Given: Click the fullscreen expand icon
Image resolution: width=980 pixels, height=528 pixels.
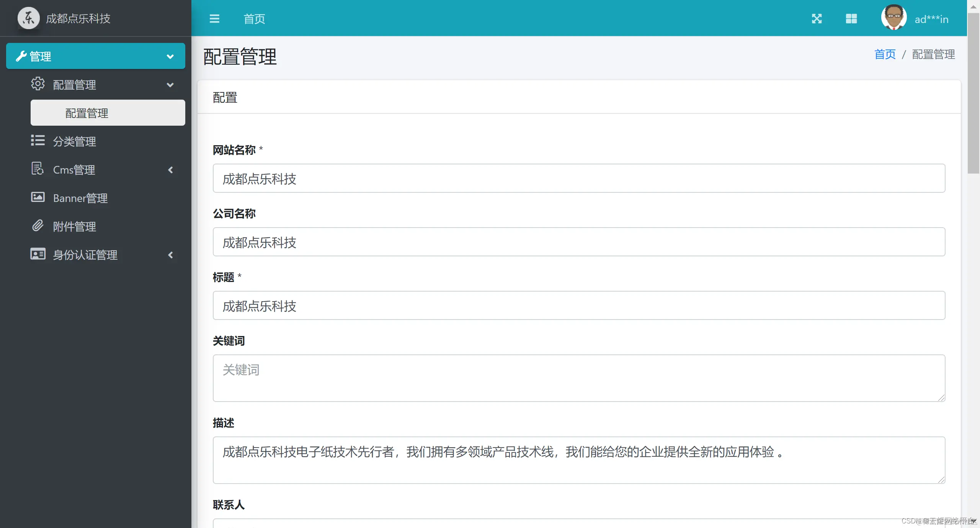Looking at the screenshot, I should pos(817,19).
